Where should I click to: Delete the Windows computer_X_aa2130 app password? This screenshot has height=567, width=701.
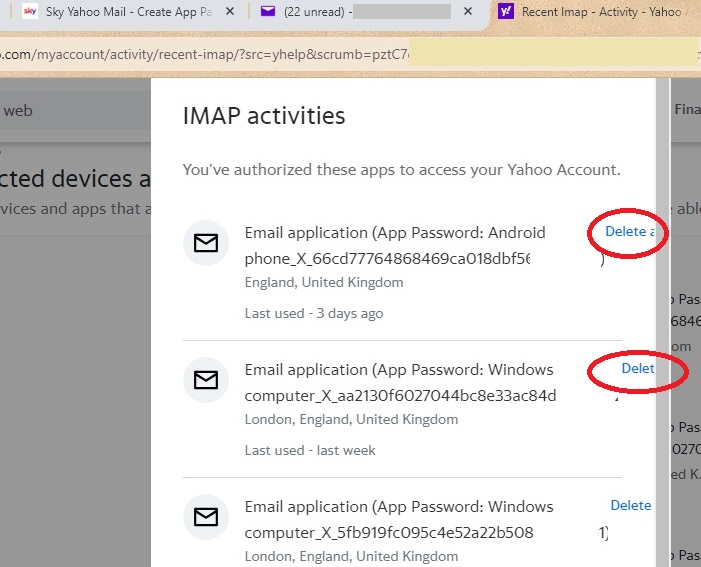pos(638,368)
